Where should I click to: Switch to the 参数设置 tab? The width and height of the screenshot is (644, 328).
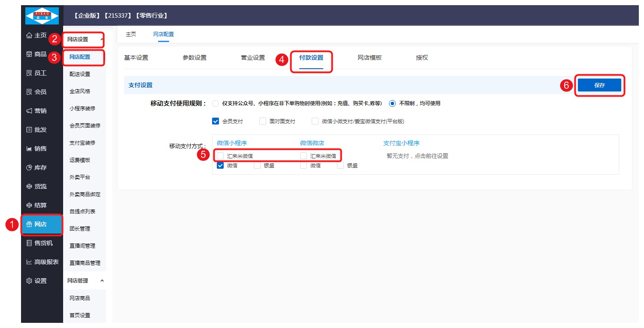tap(194, 58)
